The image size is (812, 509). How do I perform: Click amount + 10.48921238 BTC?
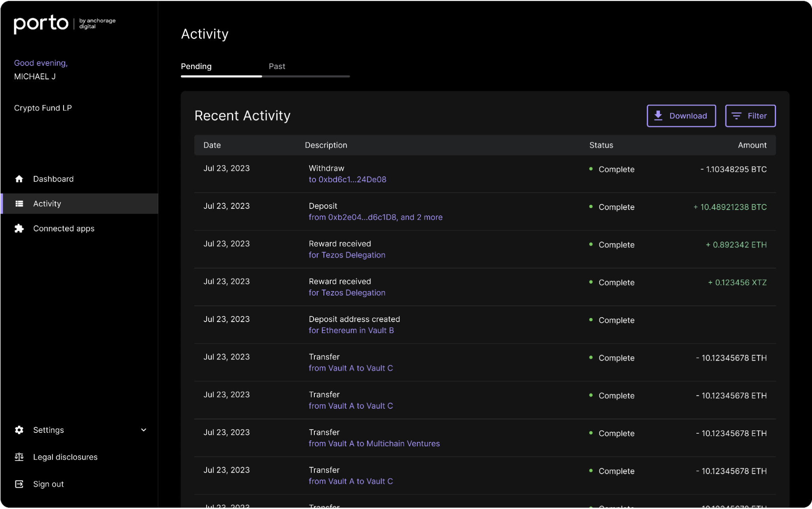click(x=730, y=207)
